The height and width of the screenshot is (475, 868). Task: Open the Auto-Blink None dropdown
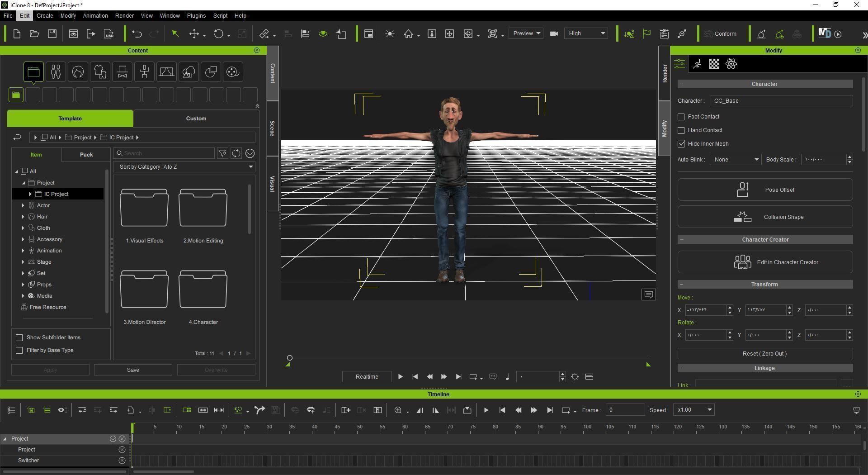pos(735,160)
